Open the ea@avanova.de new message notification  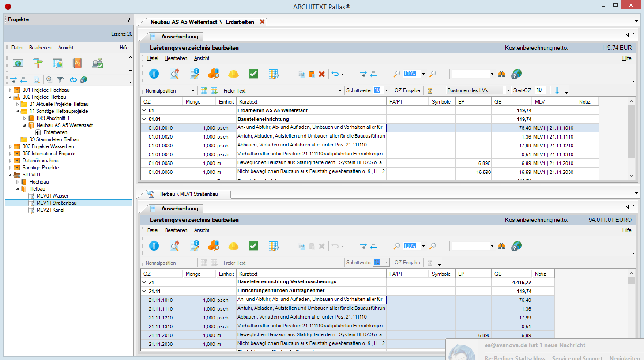coord(545,349)
